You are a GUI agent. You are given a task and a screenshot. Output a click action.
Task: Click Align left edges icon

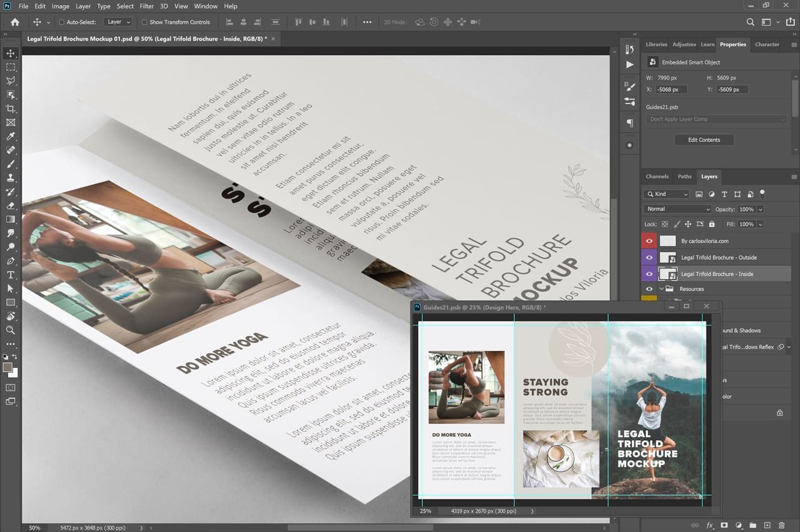point(229,22)
